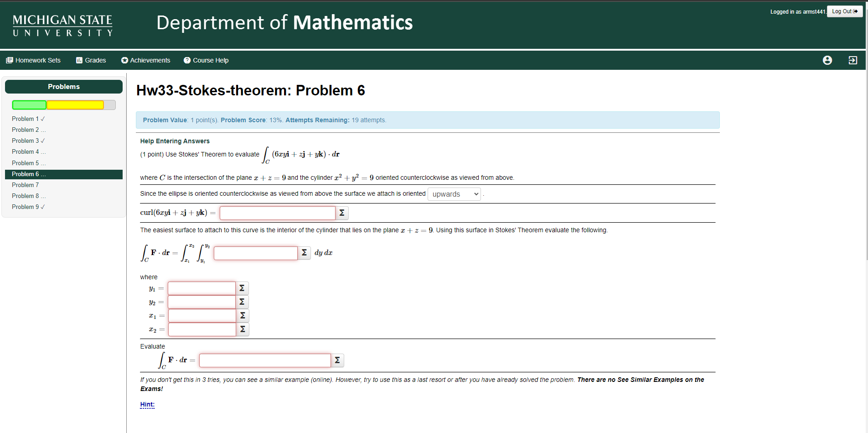The image size is (868, 433).
Task: Focus the y1 limit input field
Action: [202, 288]
